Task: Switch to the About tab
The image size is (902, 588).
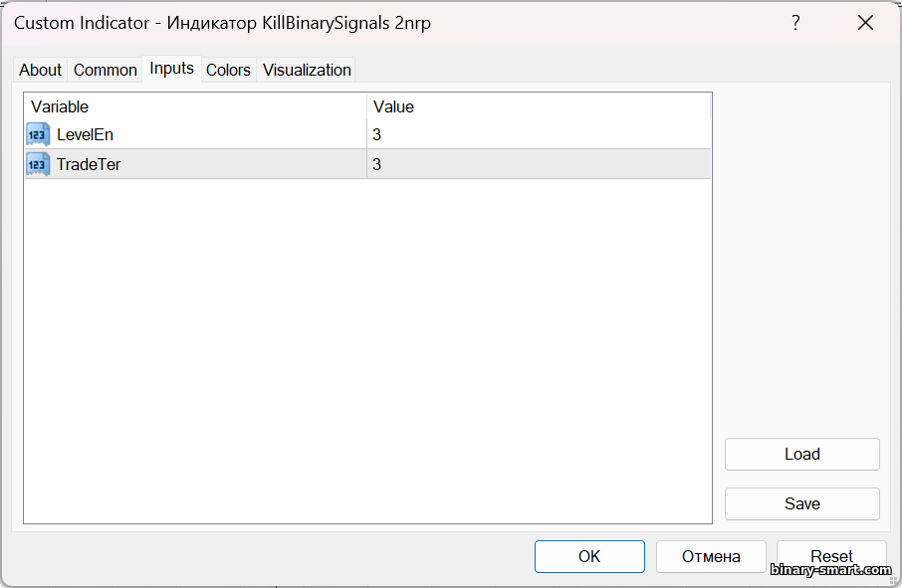Action: (x=40, y=70)
